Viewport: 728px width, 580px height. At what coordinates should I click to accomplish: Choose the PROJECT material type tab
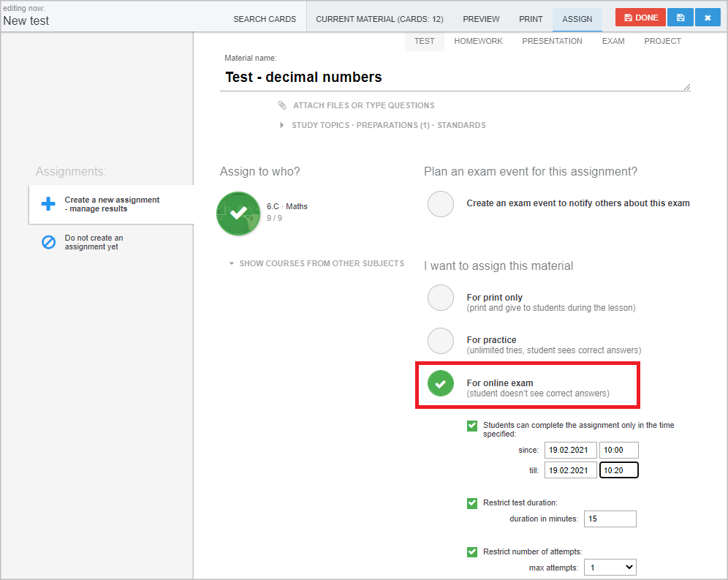(662, 42)
